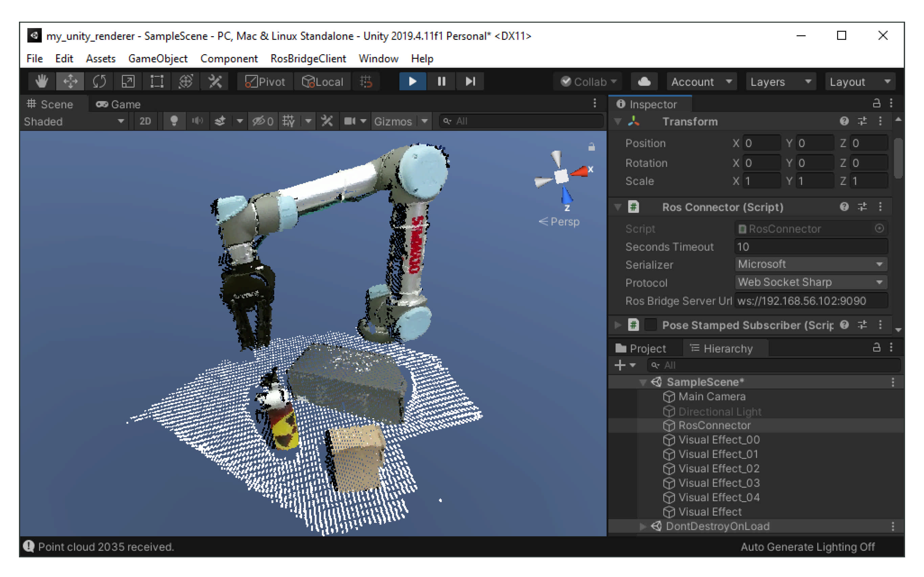Select the Rotate tool
The height and width of the screenshot is (577, 924).
coord(99,82)
